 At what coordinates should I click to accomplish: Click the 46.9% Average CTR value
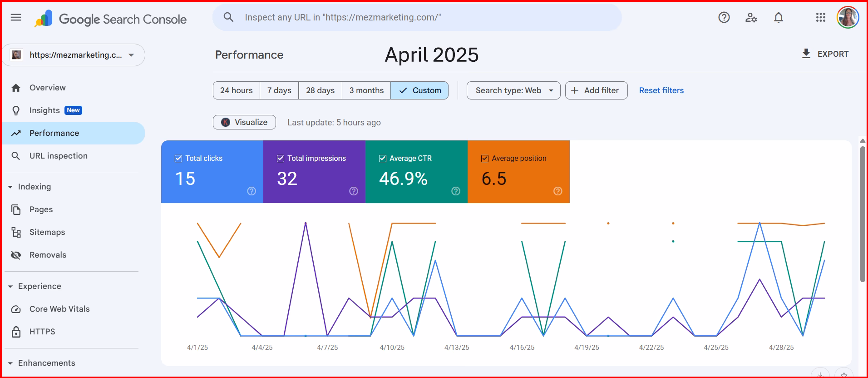tap(403, 179)
